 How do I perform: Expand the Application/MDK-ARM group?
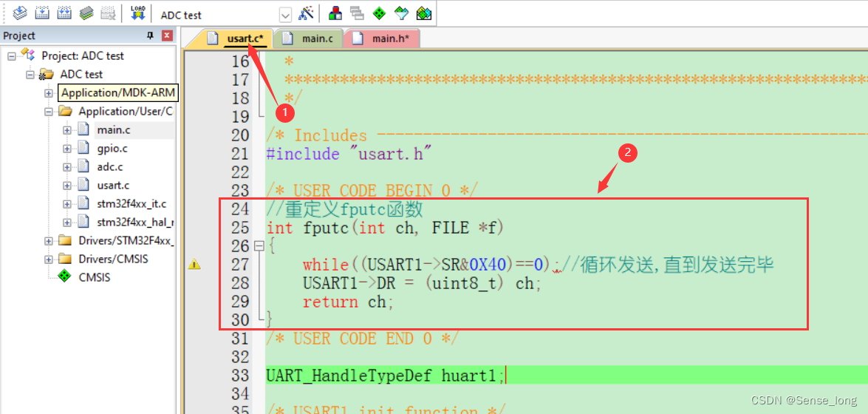[49, 93]
